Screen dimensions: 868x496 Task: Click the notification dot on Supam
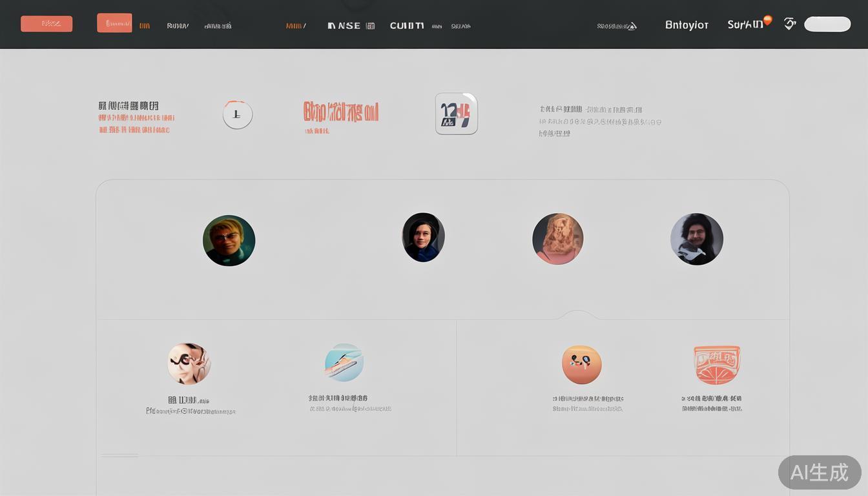pos(767,19)
